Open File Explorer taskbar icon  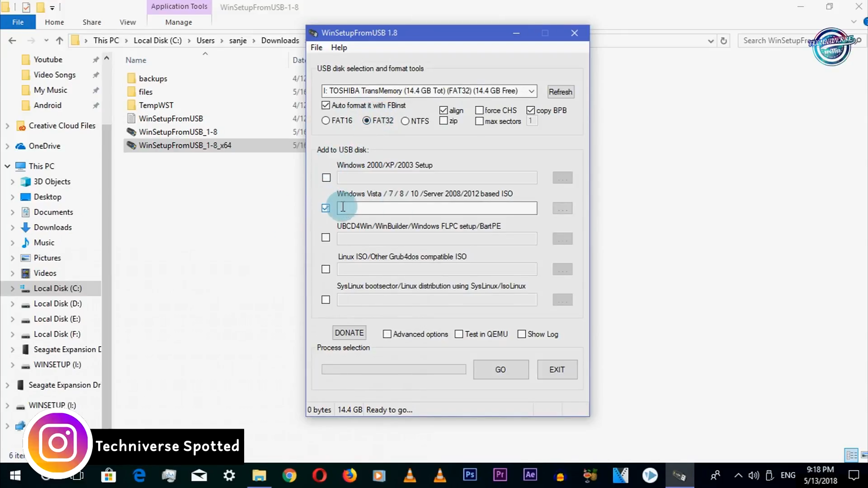coord(259,475)
